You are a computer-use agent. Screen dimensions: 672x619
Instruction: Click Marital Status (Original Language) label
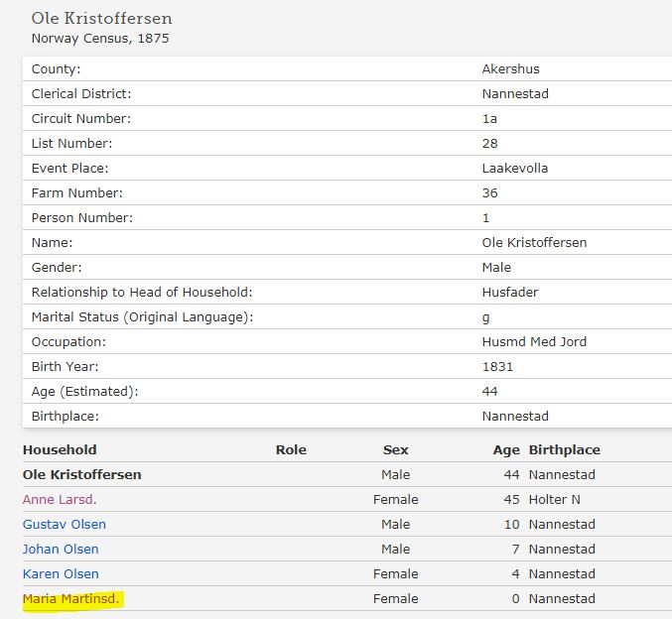142,317
